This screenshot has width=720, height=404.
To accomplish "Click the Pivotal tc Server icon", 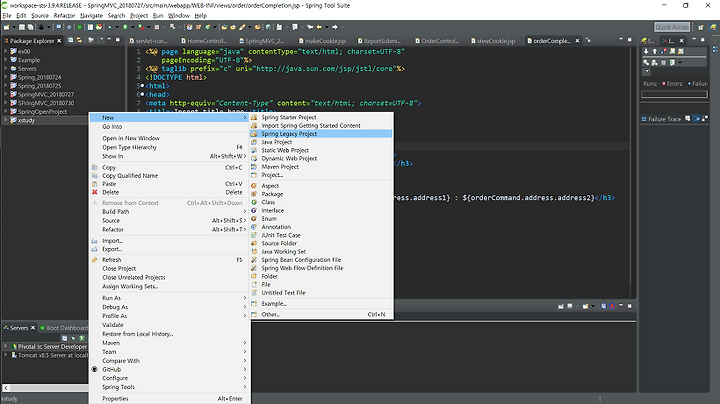I will point(14,347).
